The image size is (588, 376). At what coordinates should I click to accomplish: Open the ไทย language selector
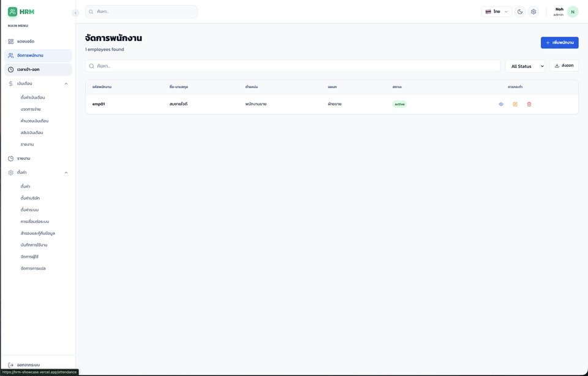[x=496, y=12]
